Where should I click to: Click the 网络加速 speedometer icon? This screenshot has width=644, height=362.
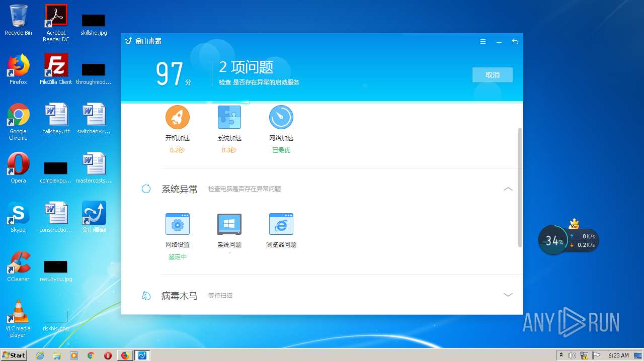point(281,117)
